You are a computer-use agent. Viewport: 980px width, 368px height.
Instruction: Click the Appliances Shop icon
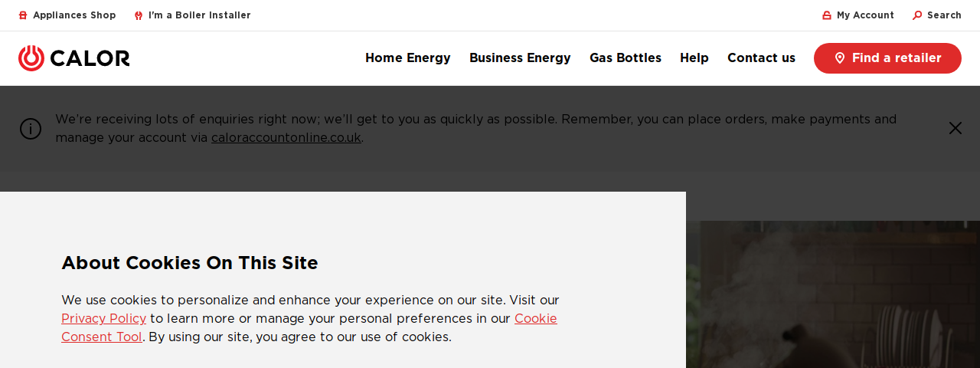[x=23, y=15]
